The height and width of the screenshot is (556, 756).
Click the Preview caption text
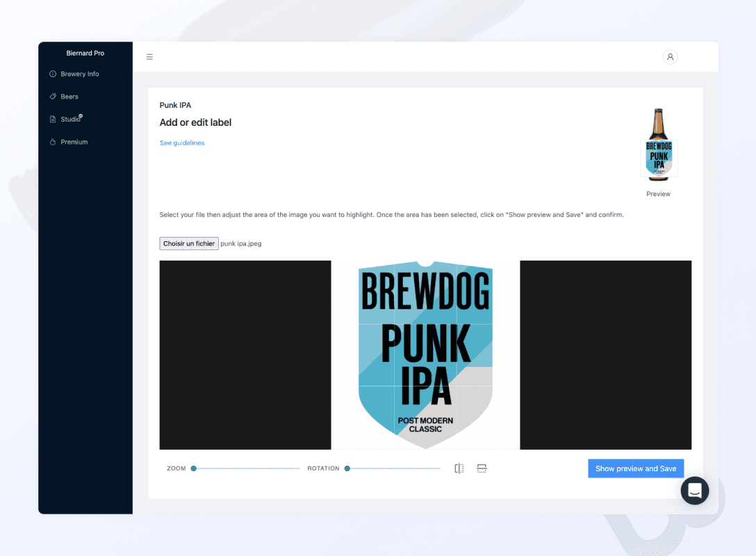pos(658,194)
